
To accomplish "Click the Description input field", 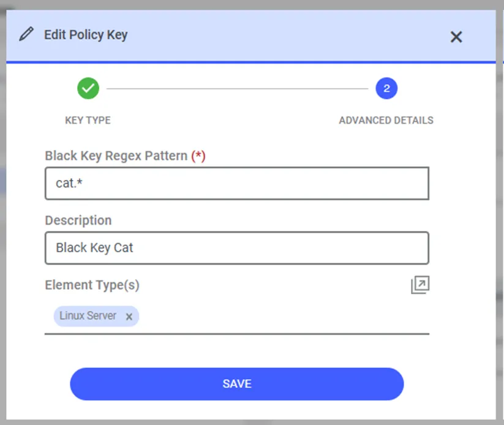I will click(x=237, y=248).
